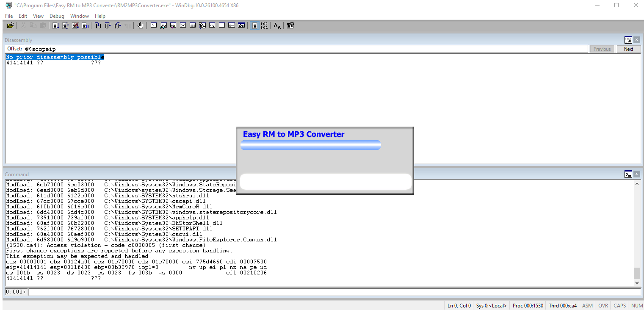Open the Disassembly panel's window menu icon
Screen dimensions: 644x310
[628, 40]
